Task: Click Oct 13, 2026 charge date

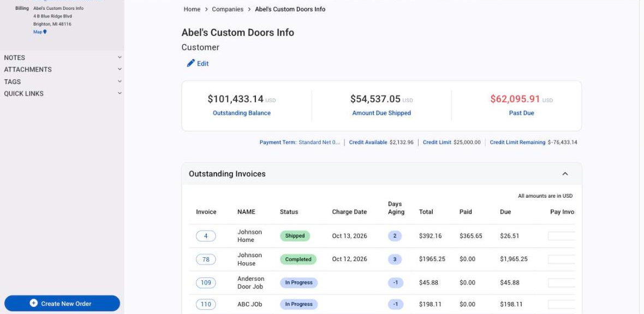Action: 349,236
